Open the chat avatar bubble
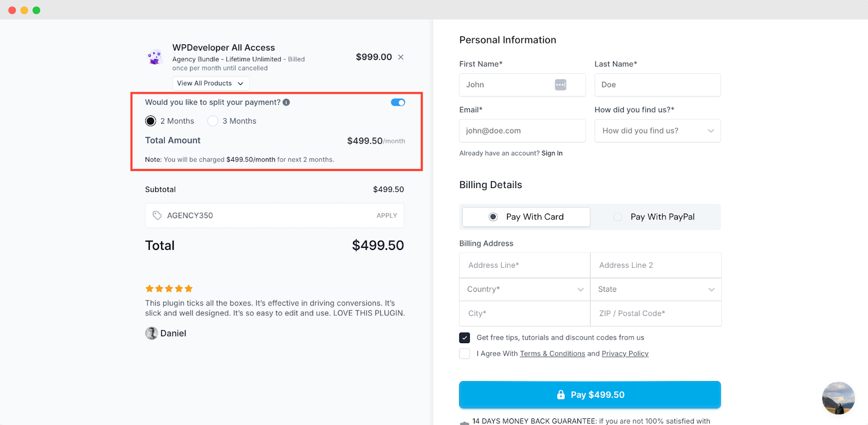868x425 pixels. tap(838, 398)
